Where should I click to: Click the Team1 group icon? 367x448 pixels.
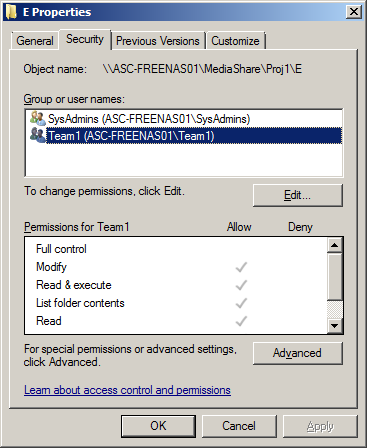37,135
